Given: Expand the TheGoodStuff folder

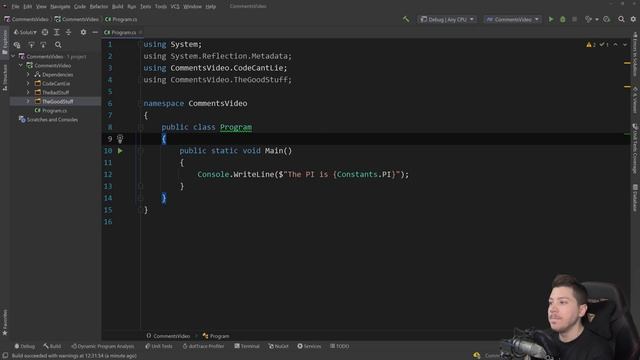Looking at the screenshot, I should (x=28, y=101).
